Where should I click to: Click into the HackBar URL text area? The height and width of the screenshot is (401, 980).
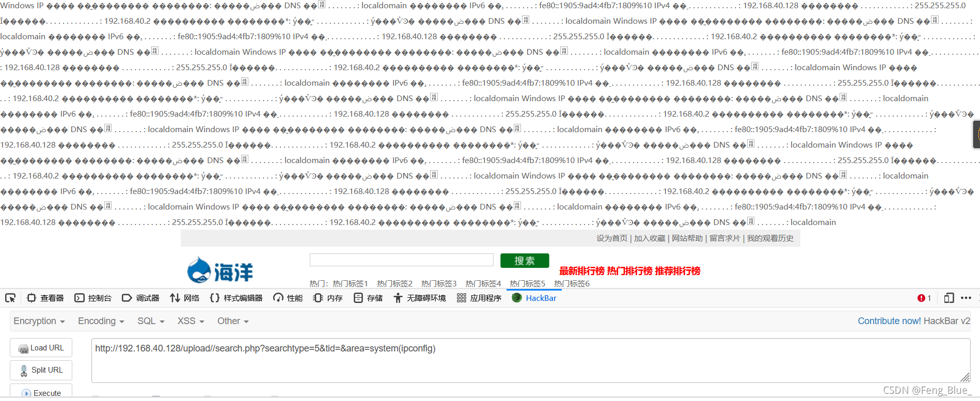point(531,360)
